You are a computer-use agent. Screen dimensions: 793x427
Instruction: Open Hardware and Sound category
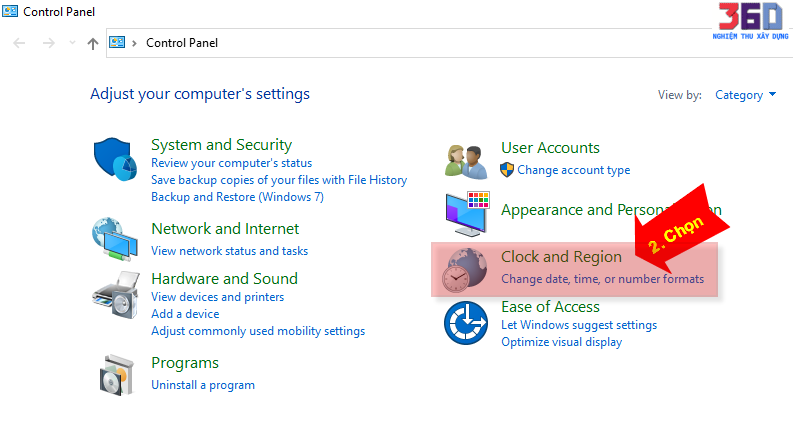tap(225, 279)
